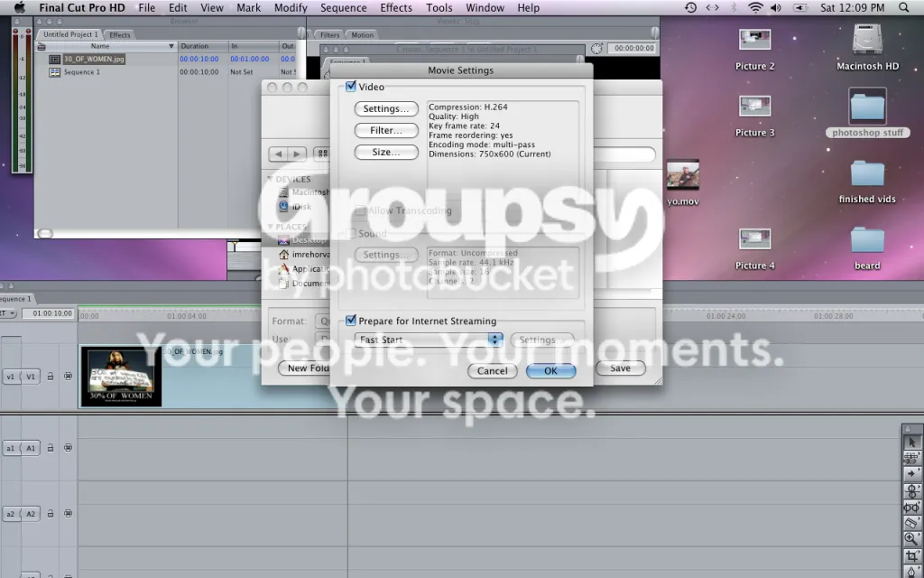The image size is (924, 578).
Task: Toggle Auto Select on A2 track
Action: click(x=68, y=514)
